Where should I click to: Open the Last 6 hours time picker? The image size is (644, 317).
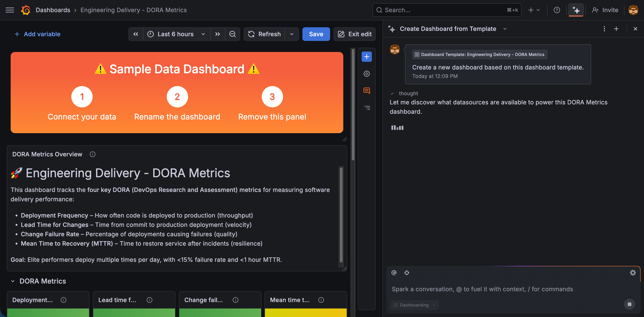click(x=176, y=34)
